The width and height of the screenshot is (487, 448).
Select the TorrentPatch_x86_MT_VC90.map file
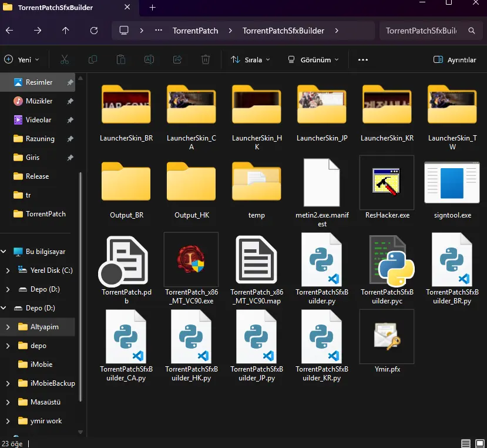coord(256,260)
